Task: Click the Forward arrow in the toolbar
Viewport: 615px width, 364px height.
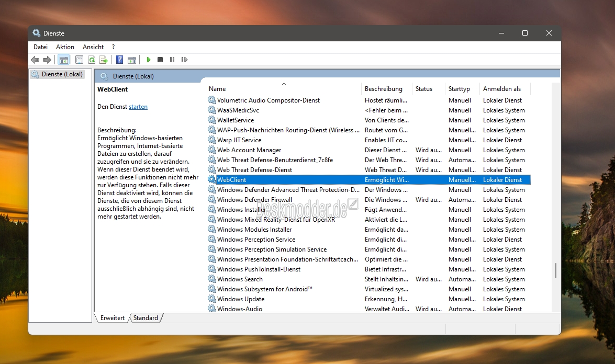Action: coord(47,60)
